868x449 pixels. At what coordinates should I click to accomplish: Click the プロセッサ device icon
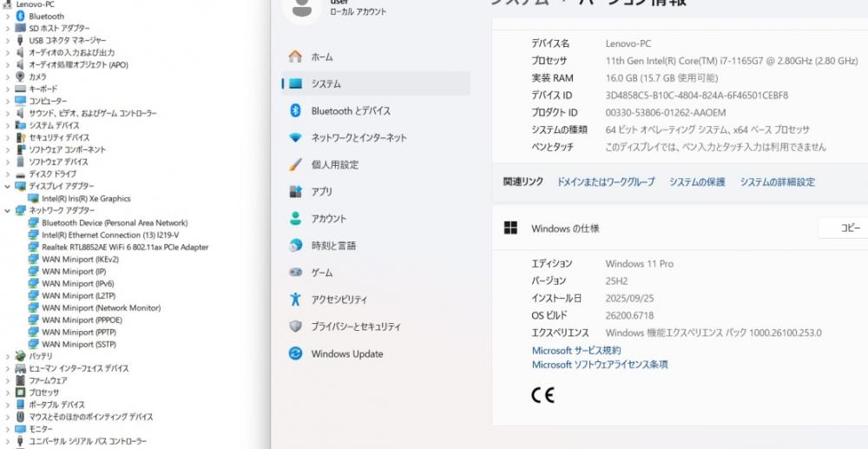[21, 393]
